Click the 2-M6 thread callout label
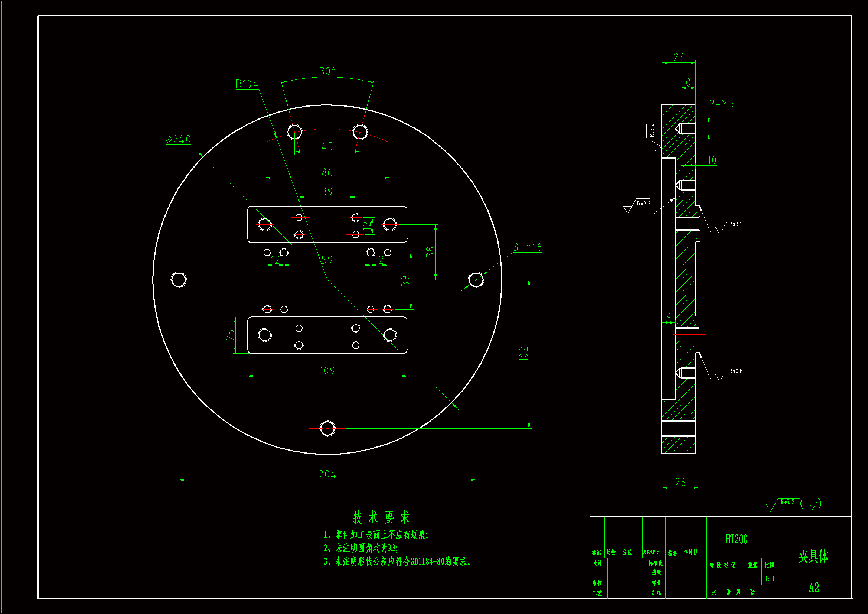Screen dimensions: 868x614 point(721,104)
